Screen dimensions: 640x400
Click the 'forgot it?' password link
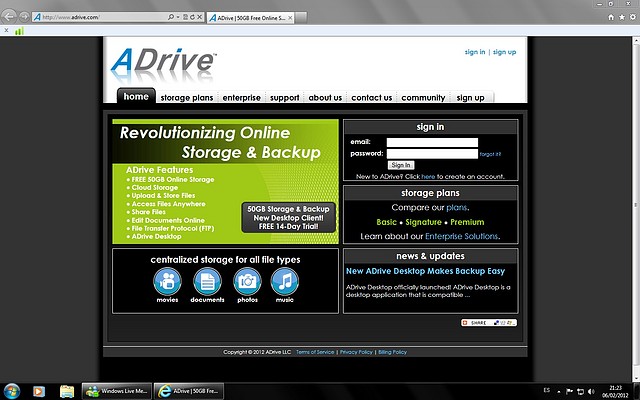pyautogui.click(x=490, y=154)
